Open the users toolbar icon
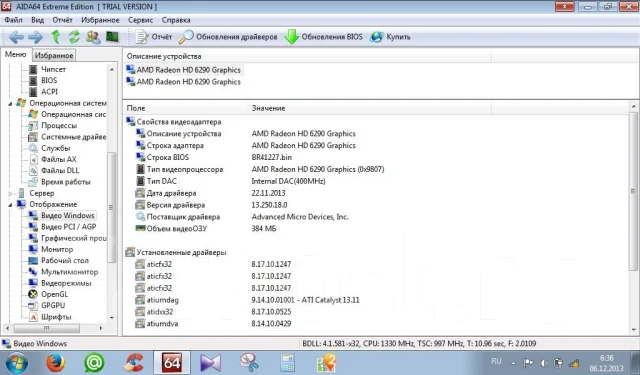The height and width of the screenshot is (375, 640). pos(93,37)
